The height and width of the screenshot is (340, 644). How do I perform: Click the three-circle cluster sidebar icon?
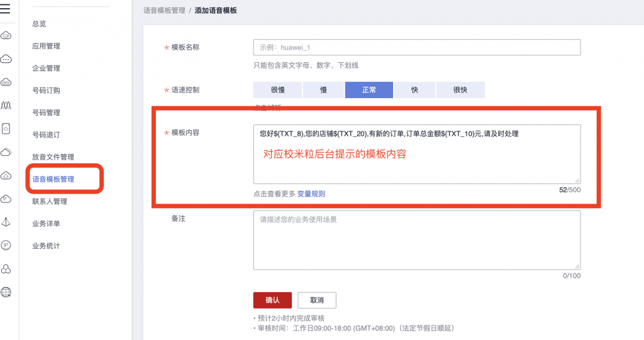point(6,269)
